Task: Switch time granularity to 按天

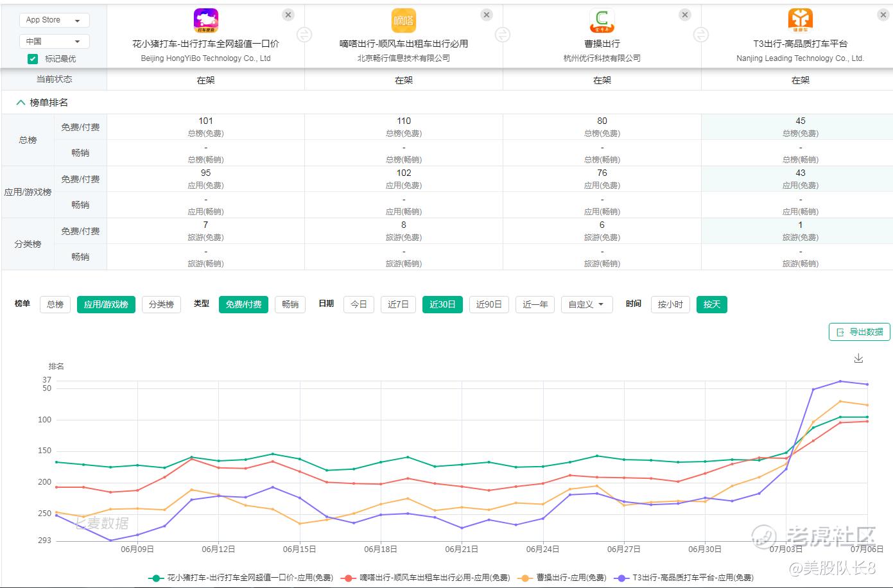Action: coord(711,304)
